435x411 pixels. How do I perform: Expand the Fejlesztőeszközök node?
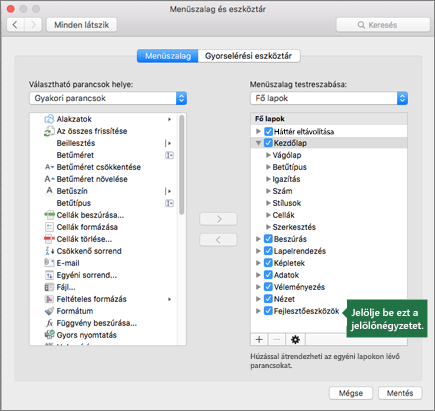pyautogui.click(x=258, y=311)
